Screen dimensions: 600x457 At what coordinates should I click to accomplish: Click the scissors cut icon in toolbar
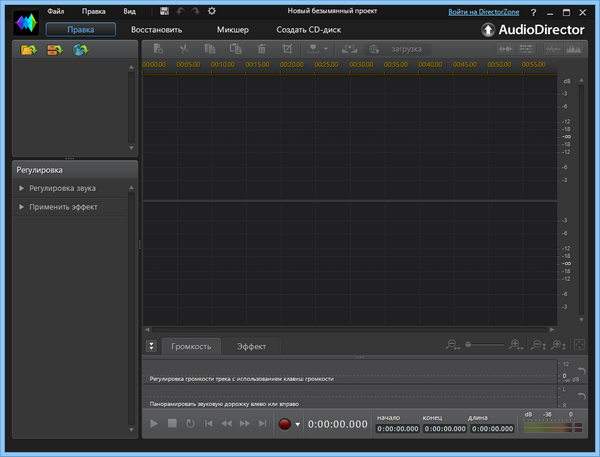(183, 49)
